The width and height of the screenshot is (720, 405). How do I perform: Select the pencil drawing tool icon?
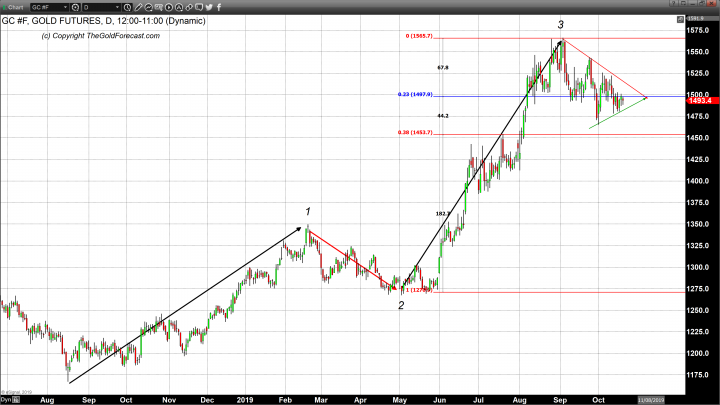coord(138,7)
